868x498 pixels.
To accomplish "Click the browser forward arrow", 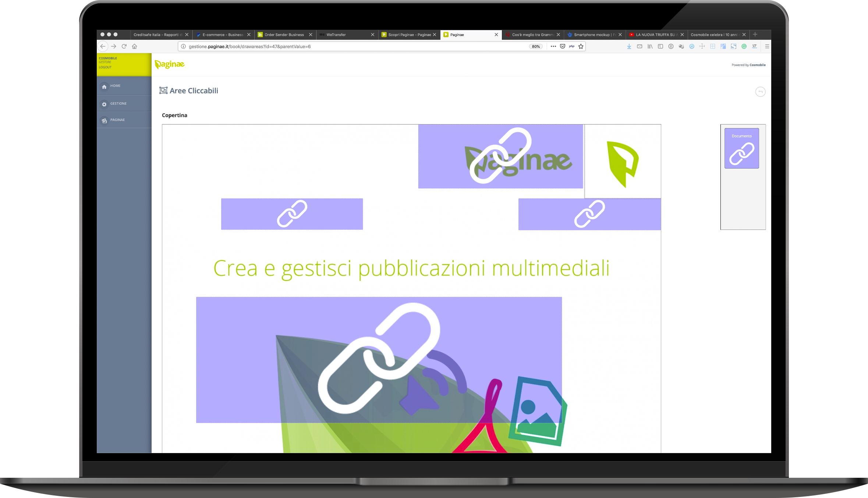I will pyautogui.click(x=114, y=46).
